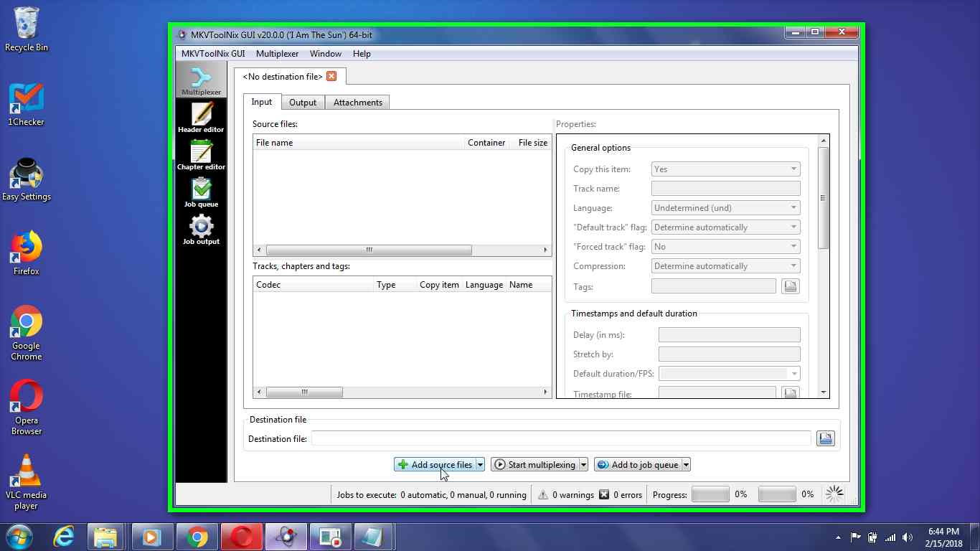Viewport: 980px width, 551px height.
Task: Click the Stretch by input field
Action: pyautogui.click(x=729, y=354)
